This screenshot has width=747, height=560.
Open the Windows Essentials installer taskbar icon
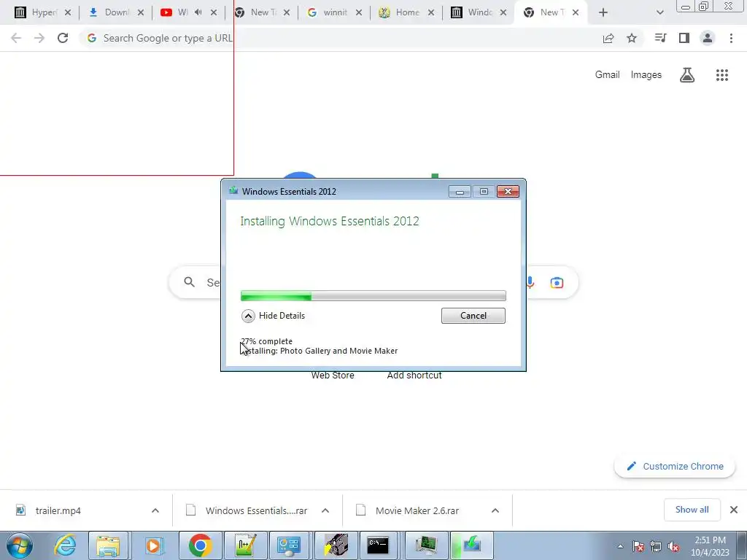click(471, 545)
